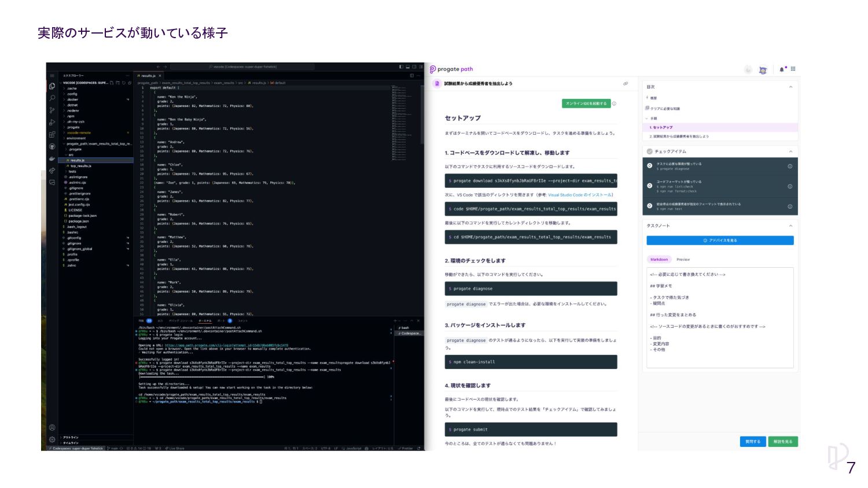Show info for 'npm run test' check item

click(x=790, y=206)
